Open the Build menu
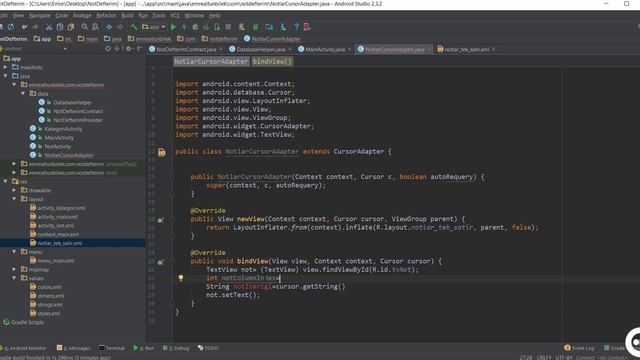The height and width of the screenshot is (360, 640). [127, 16]
